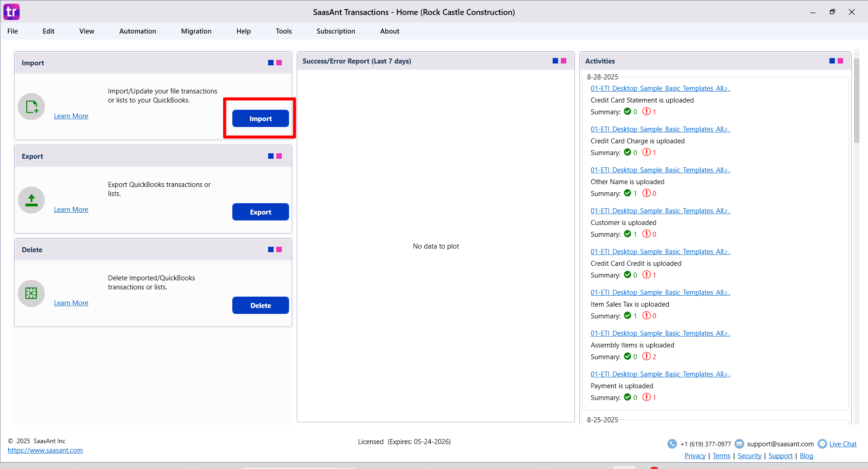Open the Automation menu
The height and width of the screenshot is (469, 868).
tap(137, 31)
